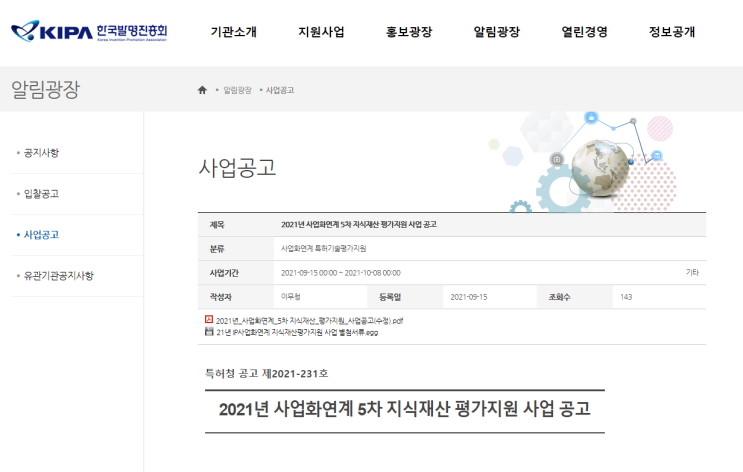Download the 2021년 사업화연계 5차 PDF attachment
The height and width of the screenshot is (472, 743).
tap(309, 320)
